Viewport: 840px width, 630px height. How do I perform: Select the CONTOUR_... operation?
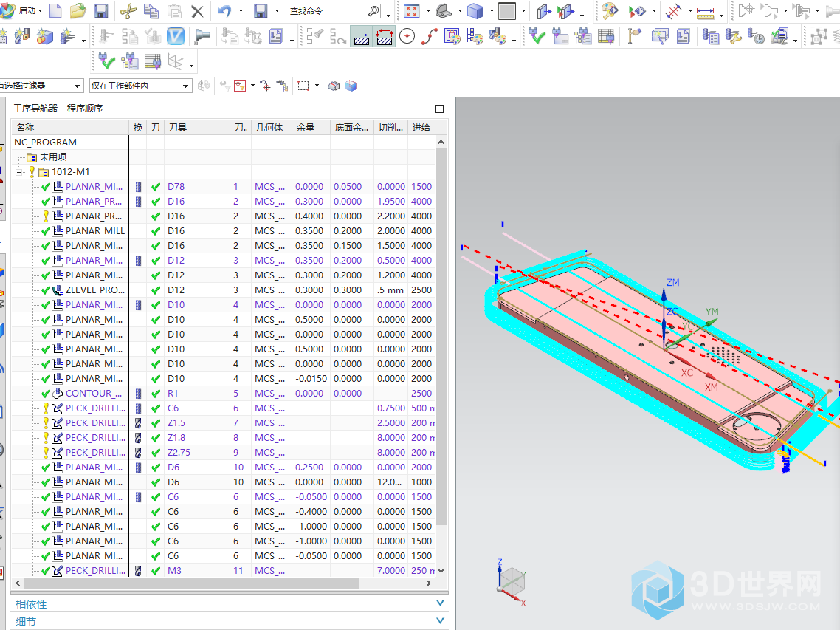pos(94,394)
